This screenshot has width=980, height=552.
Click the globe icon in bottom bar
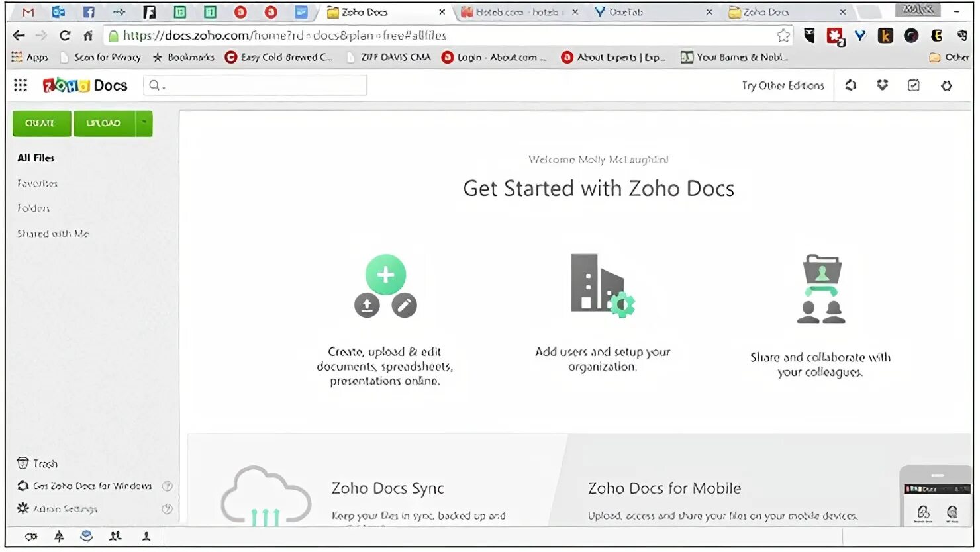(x=87, y=536)
